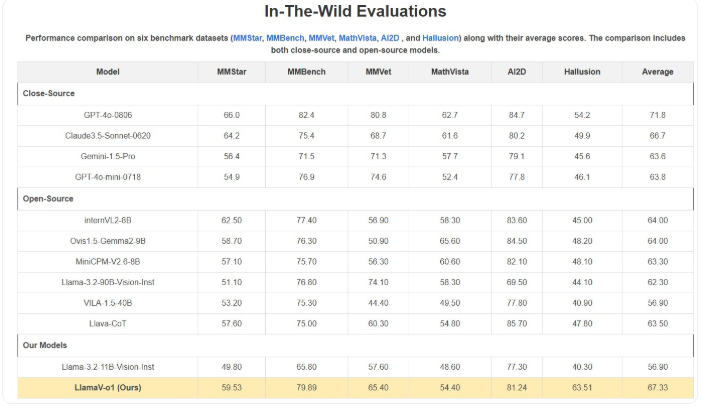The image size is (702, 410).
Task: Select the LlamaV-o1 (Ours) model name
Action: tap(107, 388)
